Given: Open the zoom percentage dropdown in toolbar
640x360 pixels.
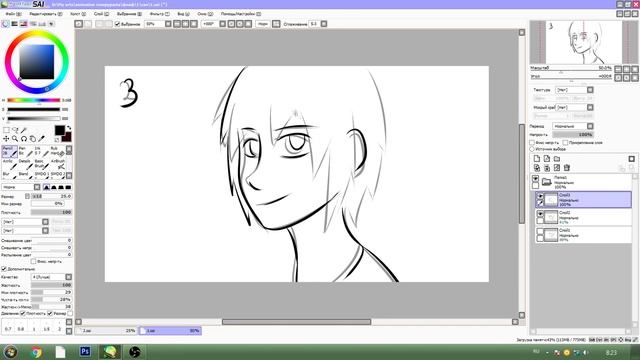Looking at the screenshot, I should (x=168, y=24).
